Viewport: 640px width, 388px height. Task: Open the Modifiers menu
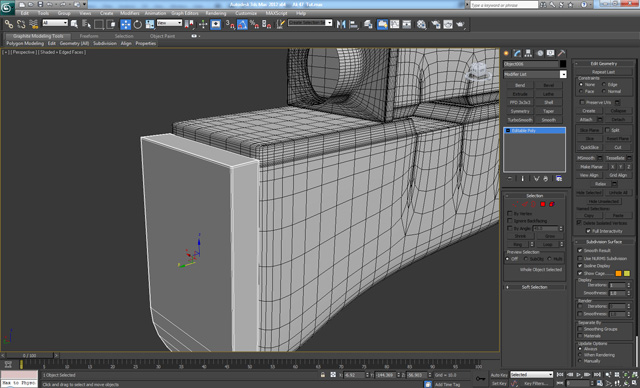click(130, 13)
